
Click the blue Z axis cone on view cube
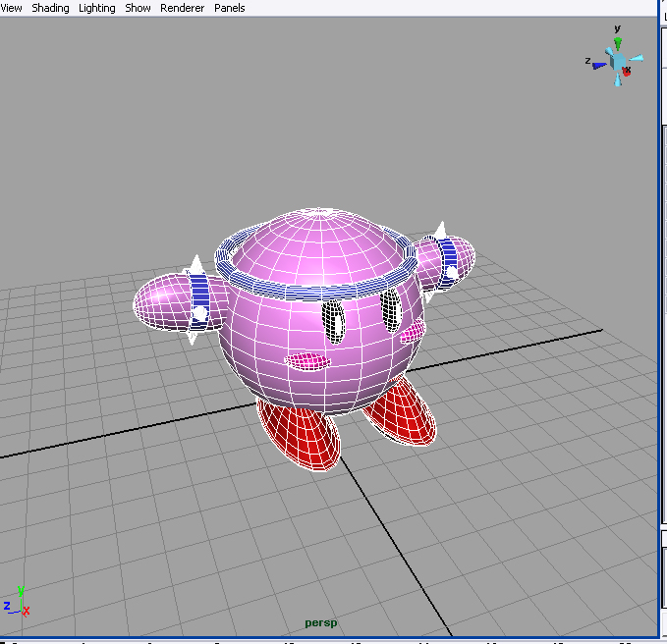600,66
